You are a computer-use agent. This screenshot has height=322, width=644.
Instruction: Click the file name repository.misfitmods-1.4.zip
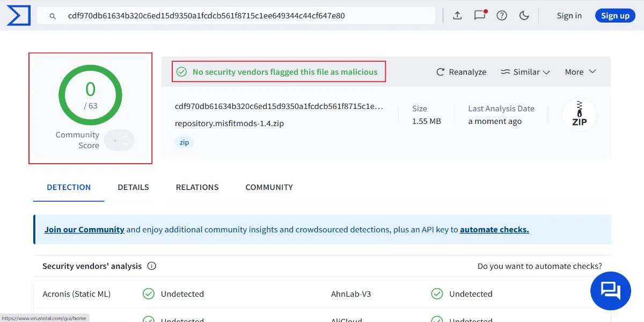point(229,123)
